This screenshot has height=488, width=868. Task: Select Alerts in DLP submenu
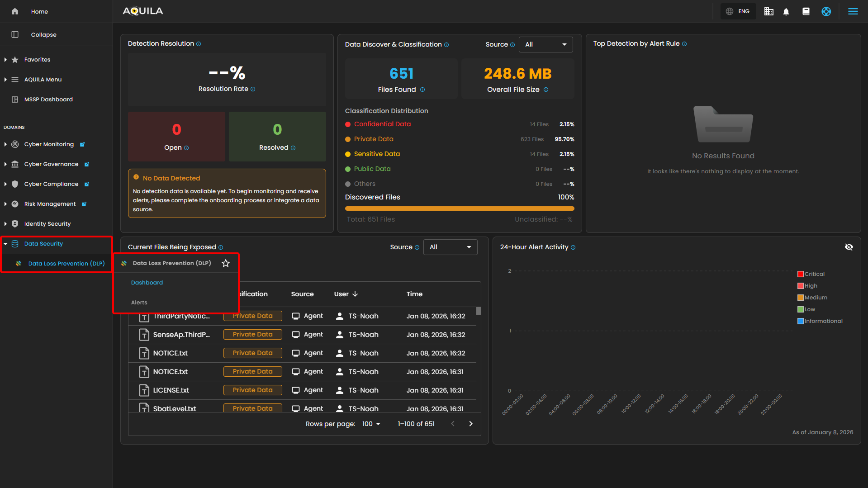[139, 303]
